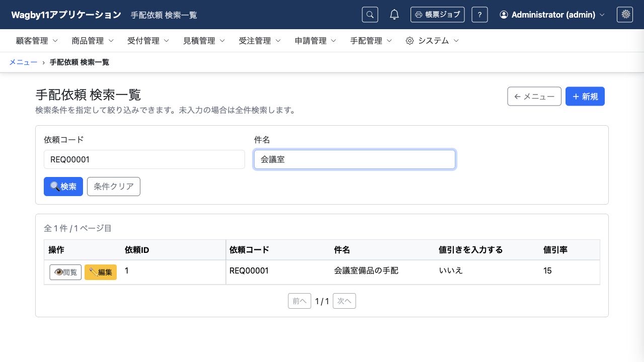This screenshot has height=362, width=644.
Task: Expand the 商品管理 menu
Action: 93,41
